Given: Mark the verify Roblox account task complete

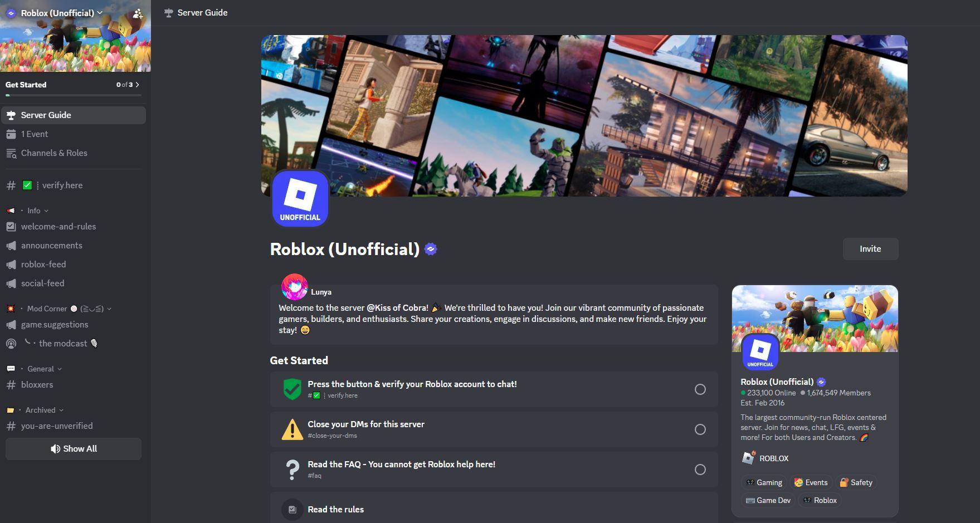Looking at the screenshot, I should [x=700, y=389].
